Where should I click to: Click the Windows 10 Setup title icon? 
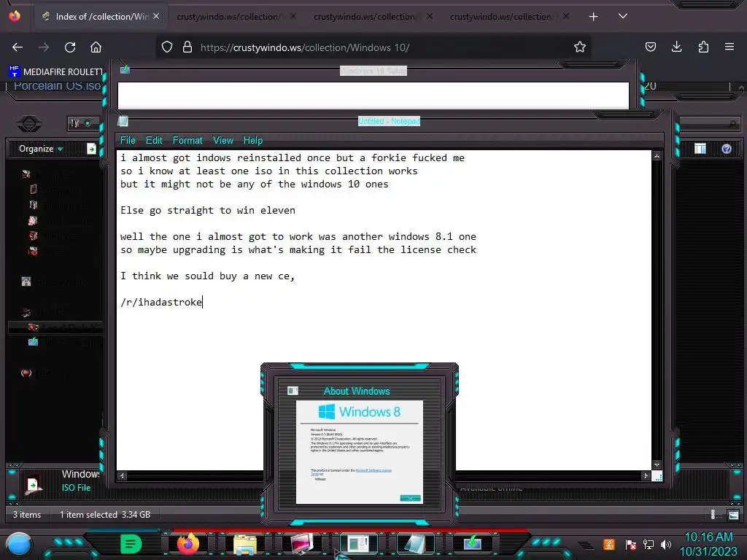click(125, 69)
